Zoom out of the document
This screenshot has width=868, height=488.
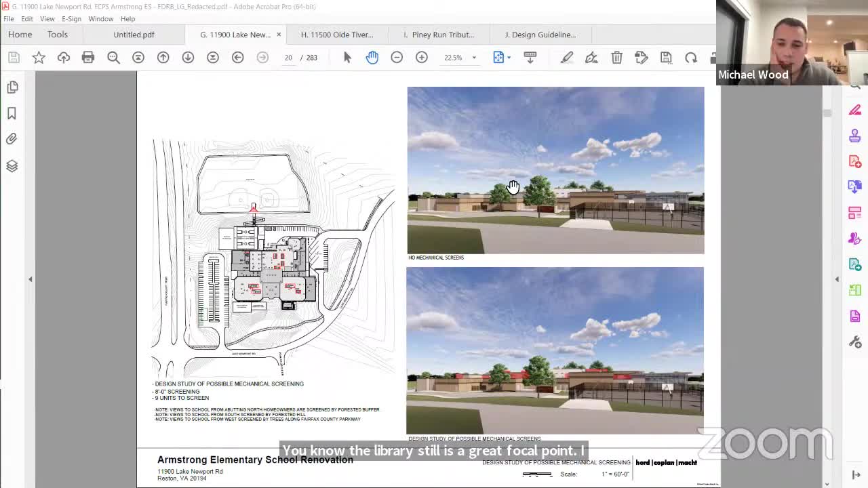pyautogui.click(x=397, y=58)
